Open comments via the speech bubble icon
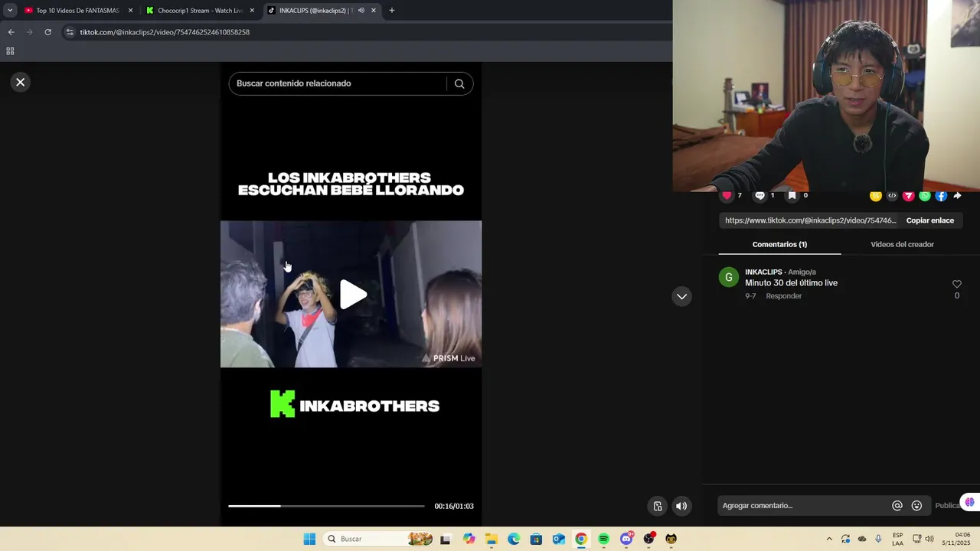 tap(759, 196)
